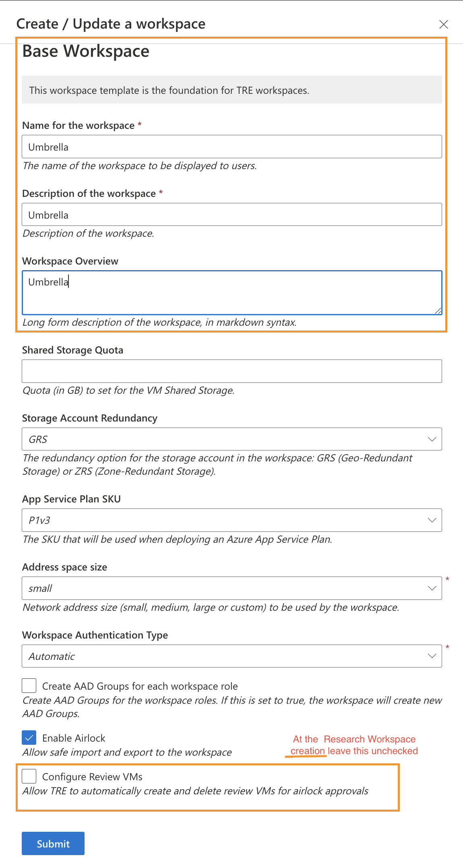Close the Create / Update workspace dialog
The width and height of the screenshot is (463, 868).
(444, 25)
